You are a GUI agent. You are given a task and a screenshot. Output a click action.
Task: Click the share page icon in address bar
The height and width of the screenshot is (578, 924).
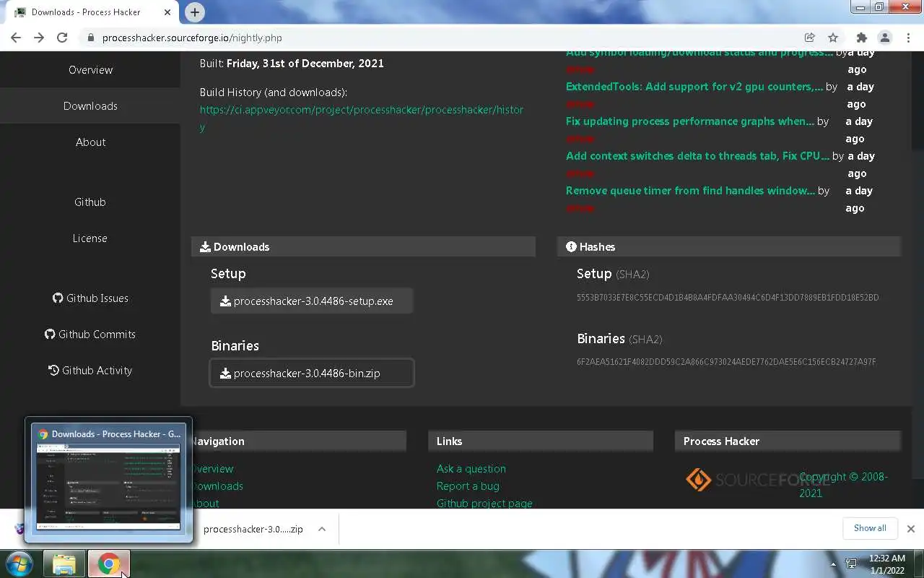point(810,38)
